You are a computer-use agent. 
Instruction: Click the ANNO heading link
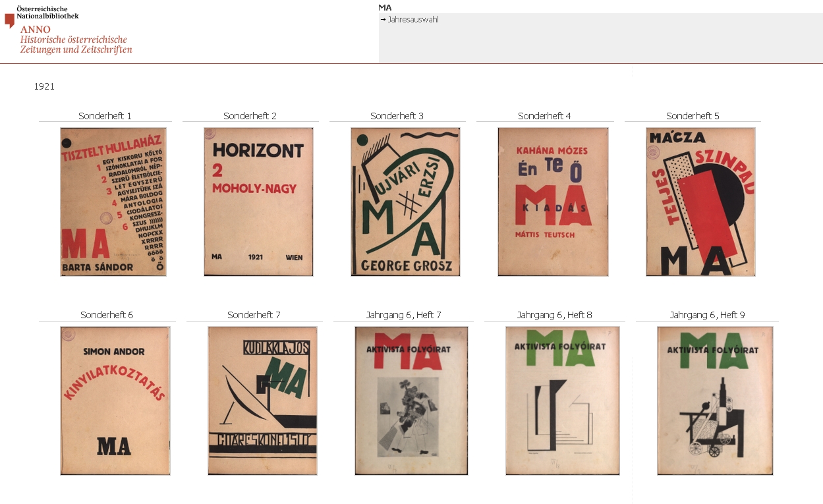[36, 30]
